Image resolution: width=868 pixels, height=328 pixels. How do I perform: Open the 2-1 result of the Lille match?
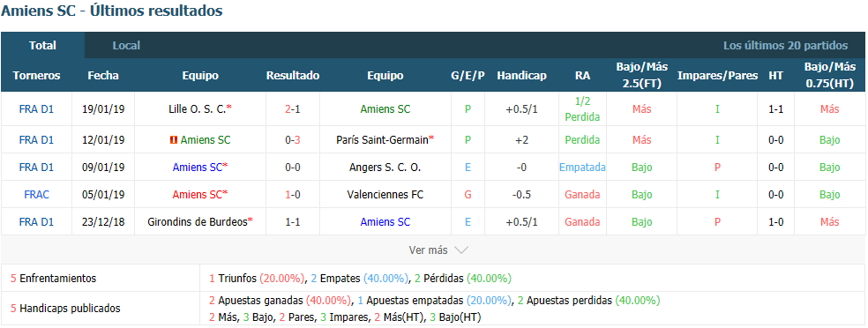click(x=293, y=109)
